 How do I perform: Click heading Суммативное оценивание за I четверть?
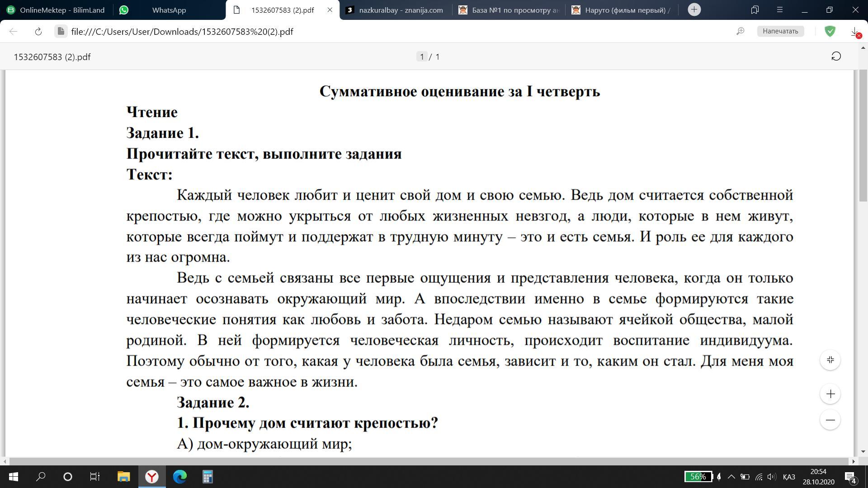pyautogui.click(x=460, y=91)
